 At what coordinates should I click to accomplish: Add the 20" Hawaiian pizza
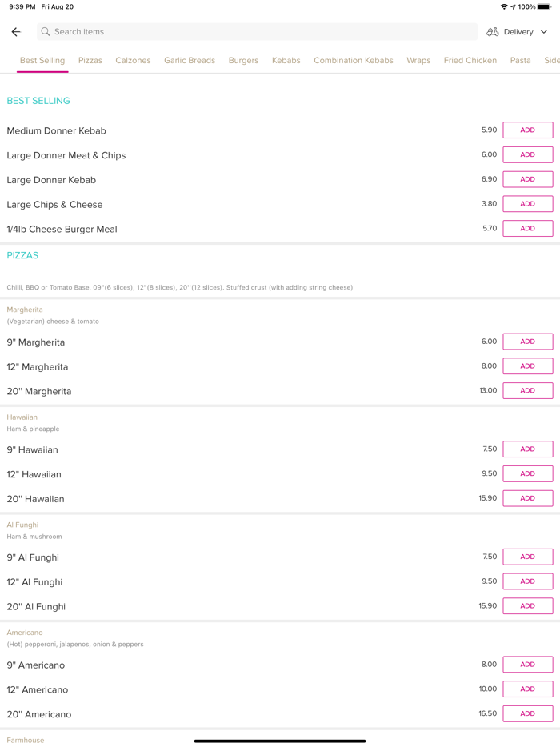point(527,498)
